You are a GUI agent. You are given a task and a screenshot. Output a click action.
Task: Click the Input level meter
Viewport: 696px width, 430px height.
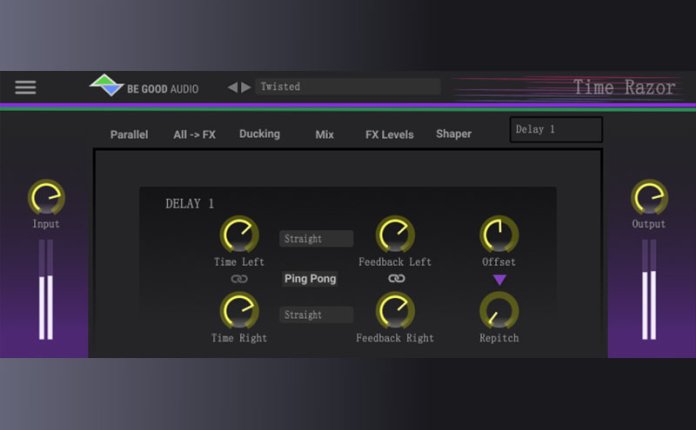click(x=46, y=290)
